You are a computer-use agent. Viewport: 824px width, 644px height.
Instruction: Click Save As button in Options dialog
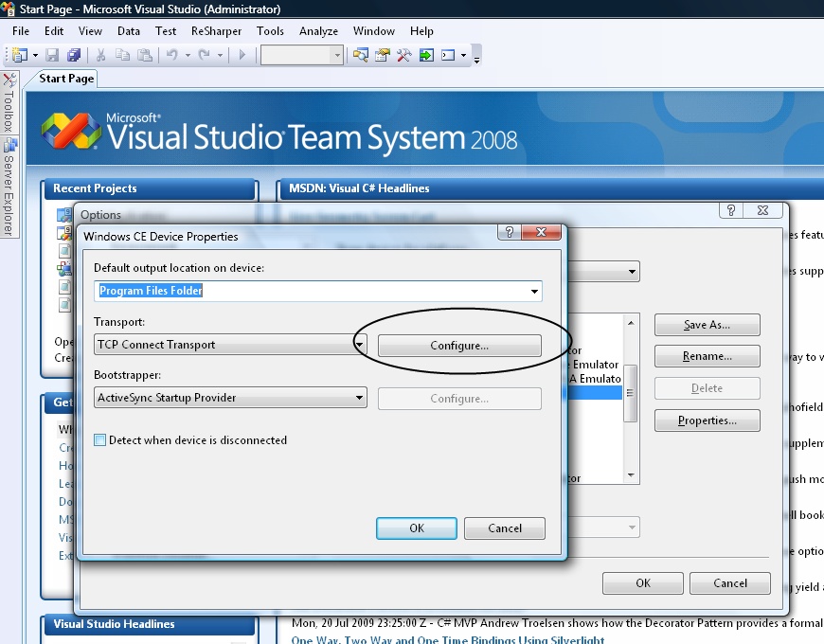pyautogui.click(x=707, y=325)
